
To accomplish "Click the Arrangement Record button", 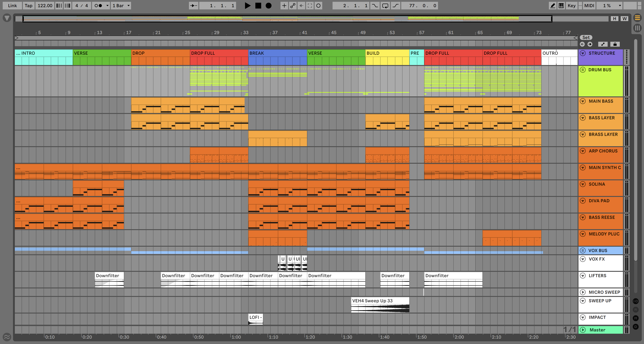I will [269, 6].
